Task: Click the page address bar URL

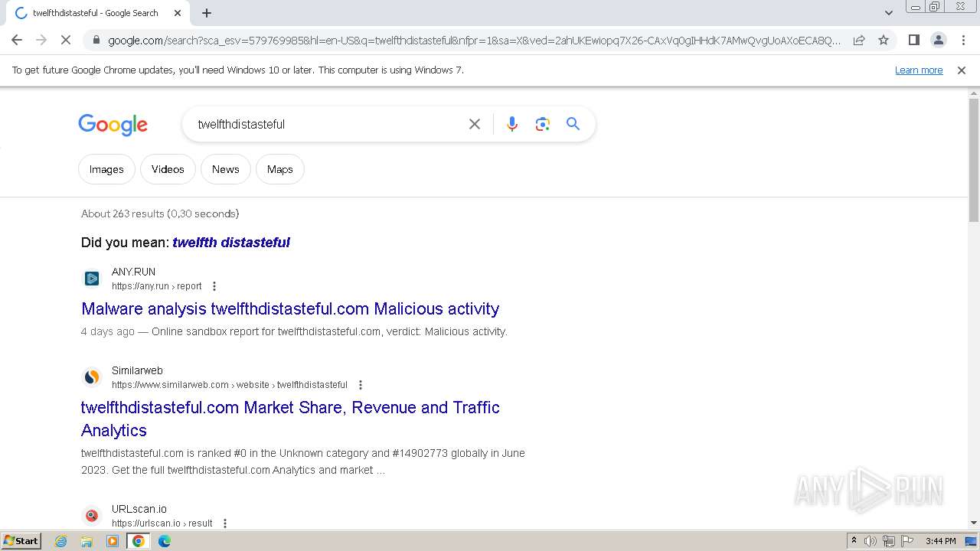Action: [475, 41]
